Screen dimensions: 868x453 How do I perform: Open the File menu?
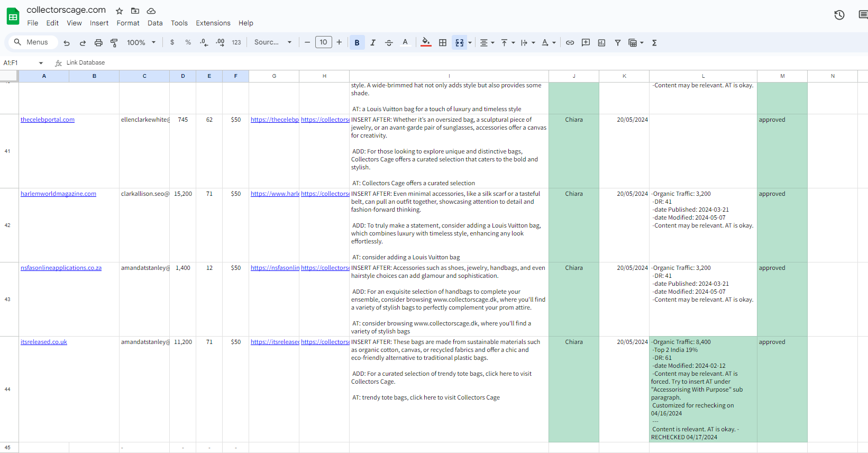coord(33,23)
